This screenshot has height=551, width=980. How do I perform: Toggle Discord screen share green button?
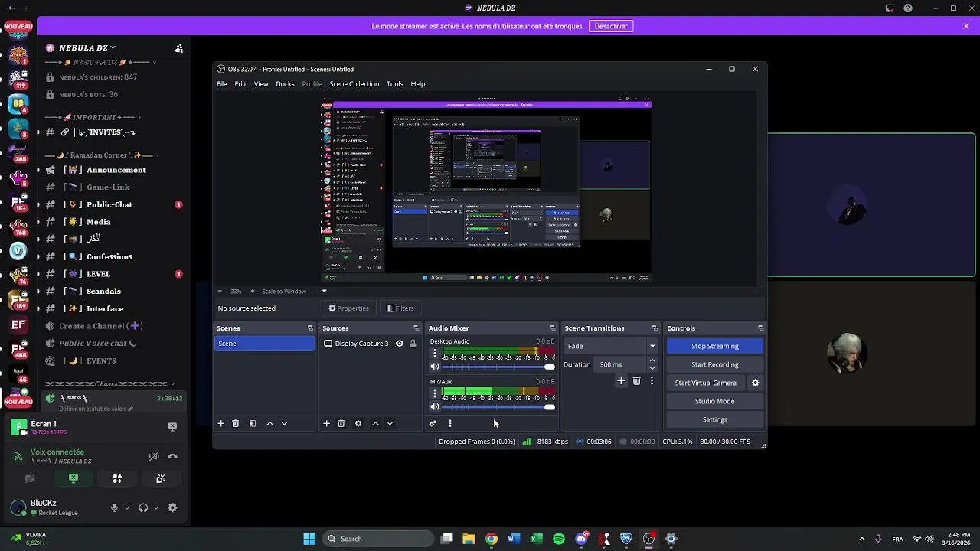[73, 478]
